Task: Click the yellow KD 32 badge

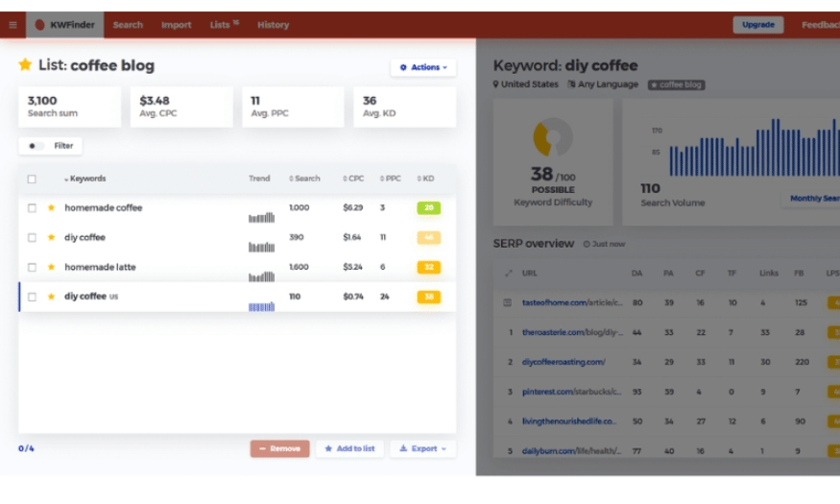Action: tap(428, 267)
